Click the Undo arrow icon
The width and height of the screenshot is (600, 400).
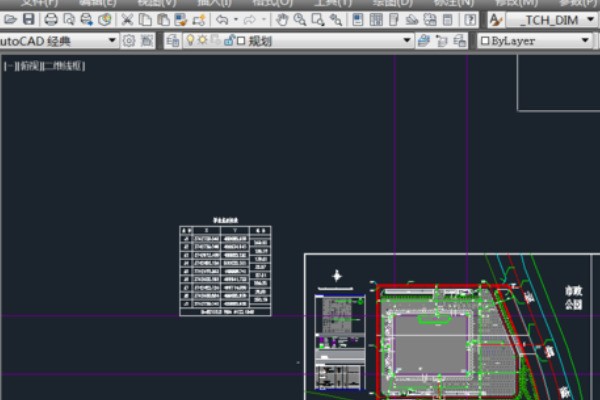click(x=221, y=19)
